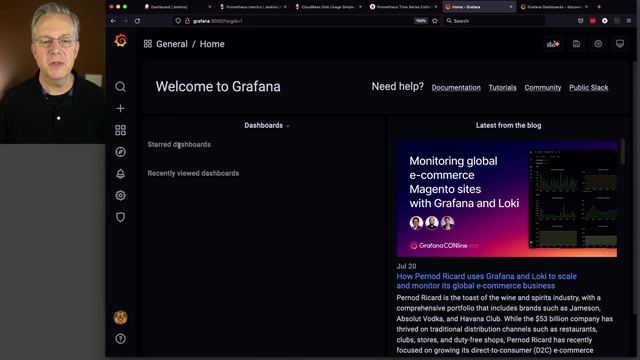Screen dimensions: 640x360
Task: Click the Latest from the blog title
Action: click(x=508, y=125)
